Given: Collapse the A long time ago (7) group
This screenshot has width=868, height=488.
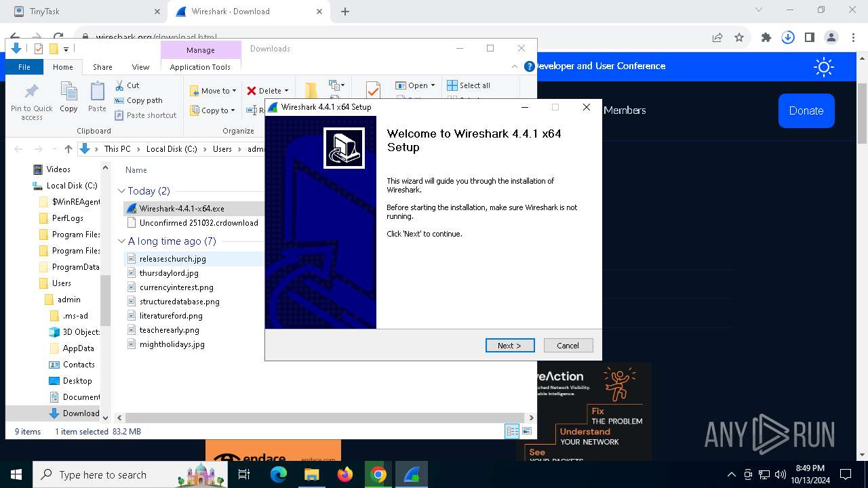Looking at the screenshot, I should [121, 241].
